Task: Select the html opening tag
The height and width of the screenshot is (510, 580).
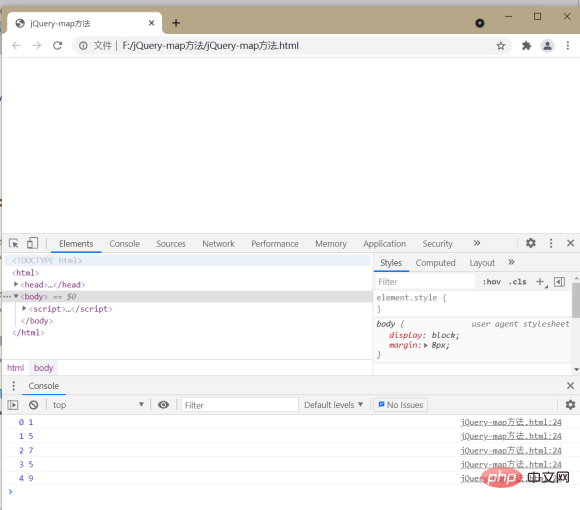Action: 26,273
